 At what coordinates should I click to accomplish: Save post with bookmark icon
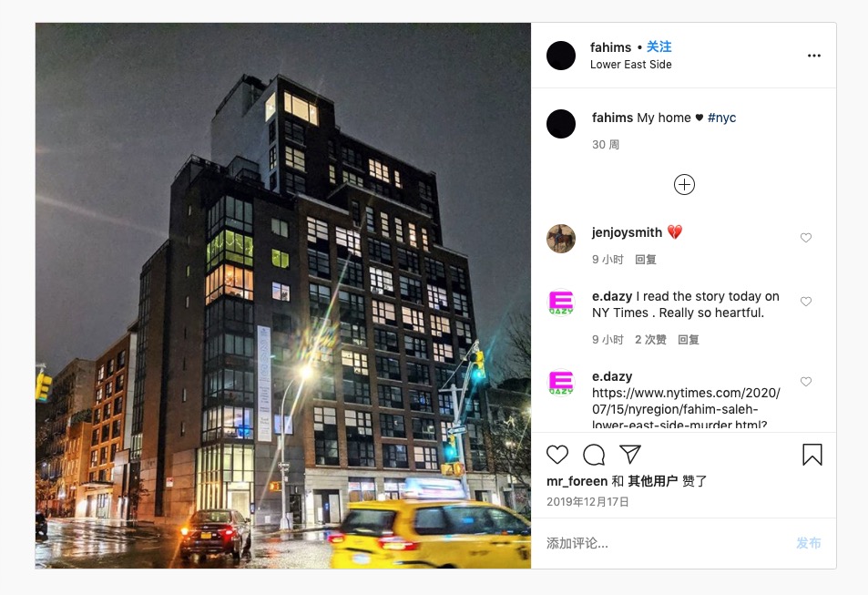click(812, 455)
